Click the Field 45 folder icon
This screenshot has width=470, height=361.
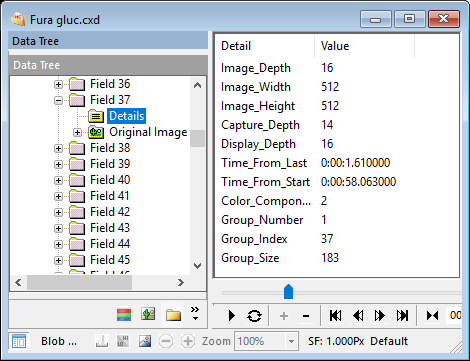coord(77,260)
